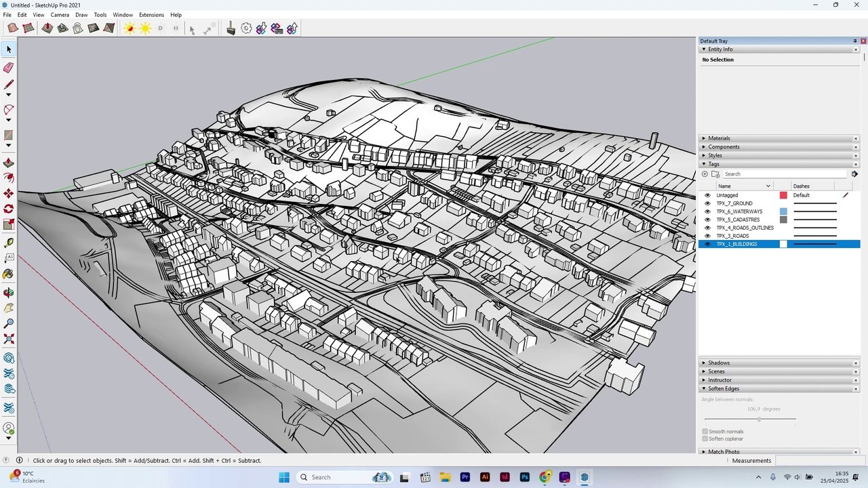Select the Orbit tool
Viewport: 868px width, 488px height.
tap(9, 293)
